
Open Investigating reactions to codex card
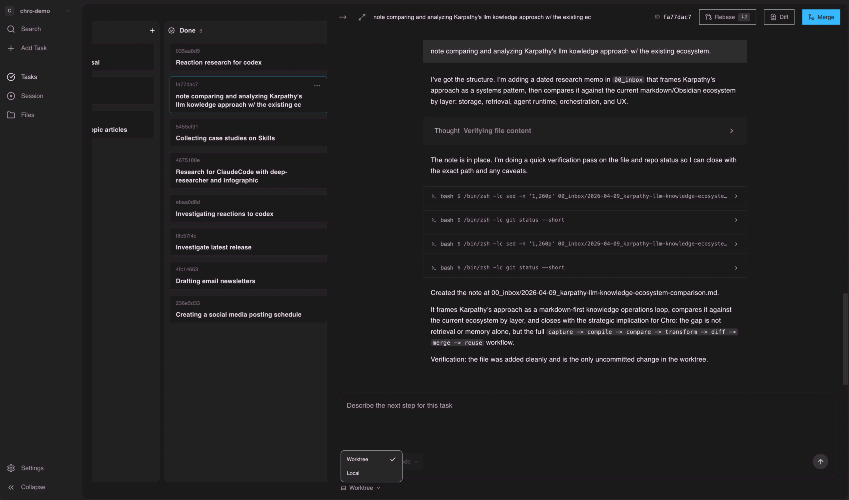(x=248, y=209)
